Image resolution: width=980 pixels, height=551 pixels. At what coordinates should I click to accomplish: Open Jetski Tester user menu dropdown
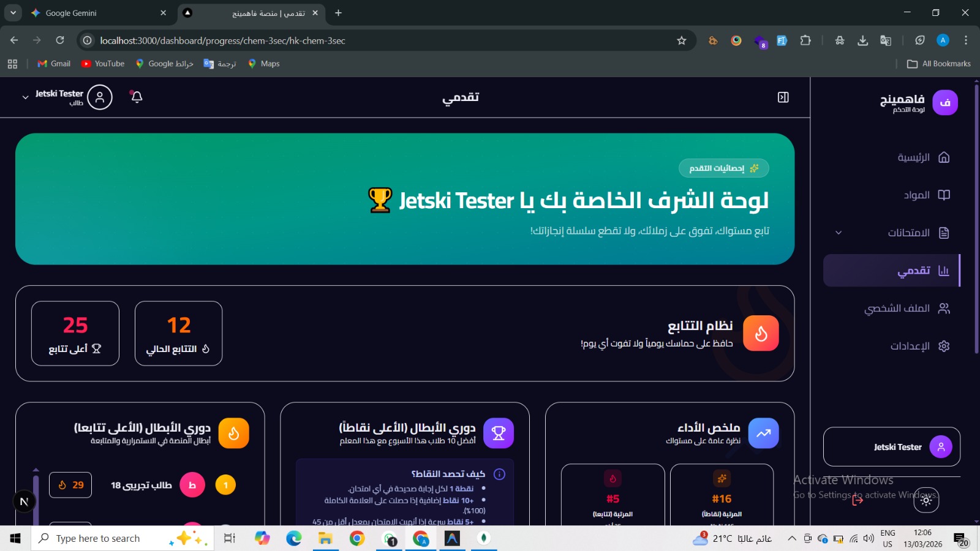(x=67, y=97)
